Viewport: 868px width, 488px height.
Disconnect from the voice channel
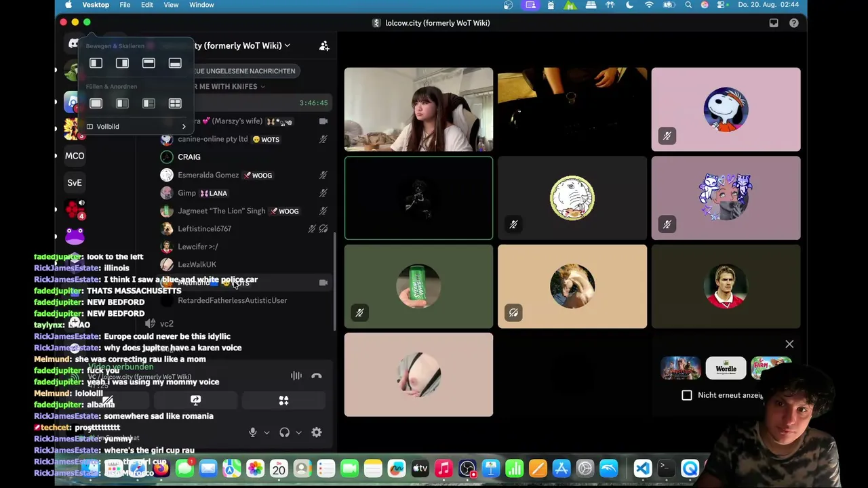[316, 375]
